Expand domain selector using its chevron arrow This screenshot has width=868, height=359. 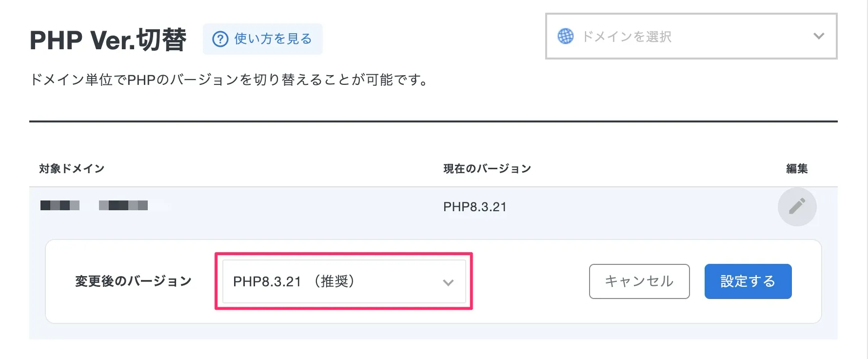point(819,36)
